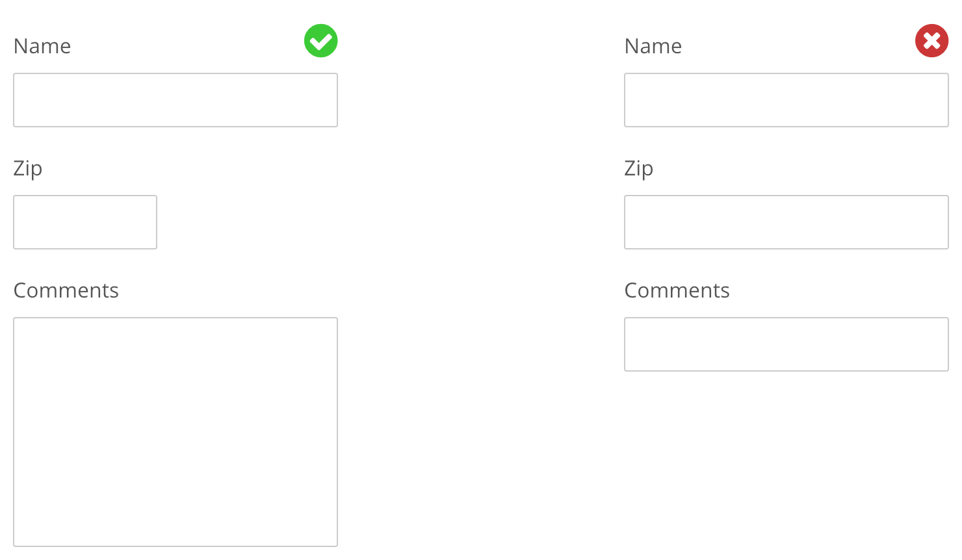Place cursor in the right form's Name box

point(786,100)
